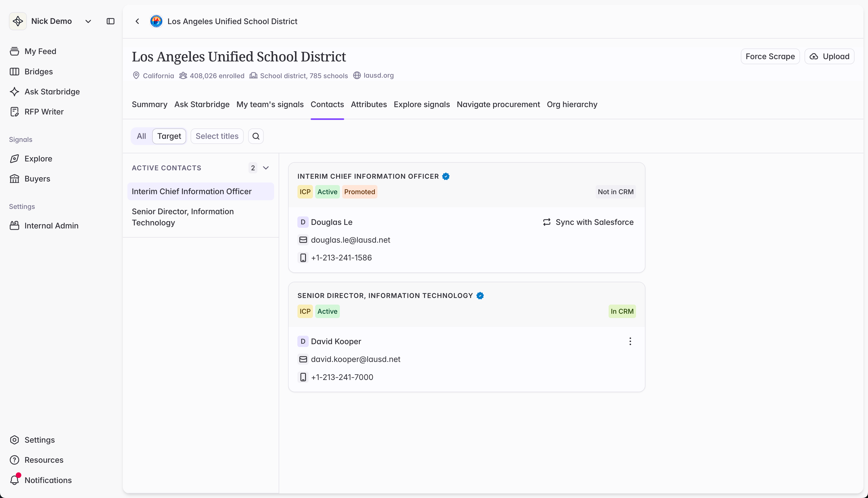Switch to the Attributes tab
This screenshot has height=498, width=868.
369,104
